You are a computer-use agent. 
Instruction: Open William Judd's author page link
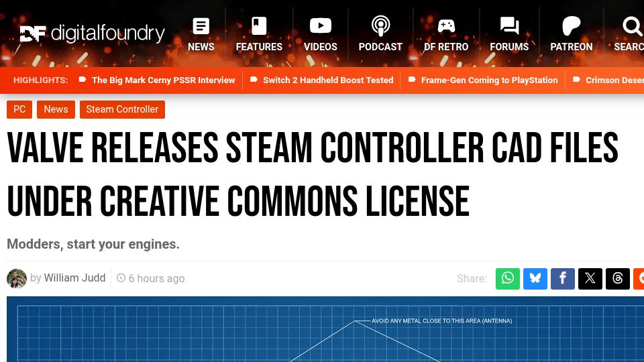pos(74,278)
